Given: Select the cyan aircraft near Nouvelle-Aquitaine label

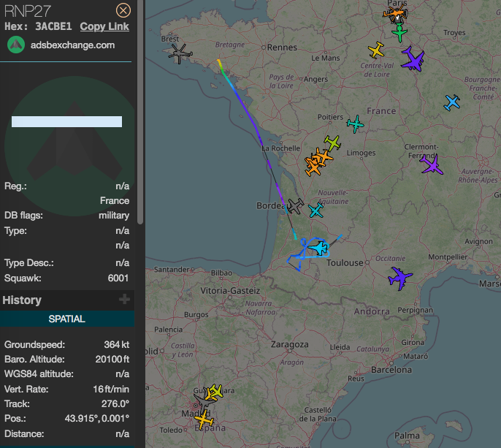Looking at the screenshot, I should [x=316, y=210].
